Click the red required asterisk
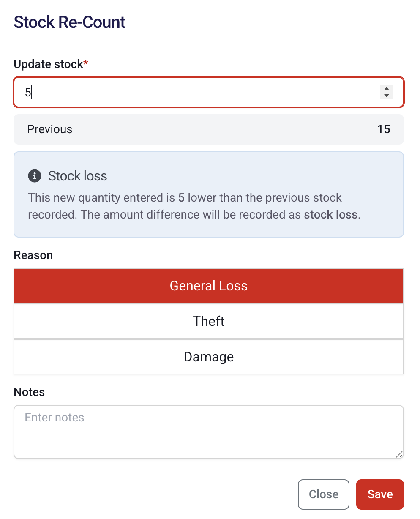The height and width of the screenshot is (519, 420). 86,63
